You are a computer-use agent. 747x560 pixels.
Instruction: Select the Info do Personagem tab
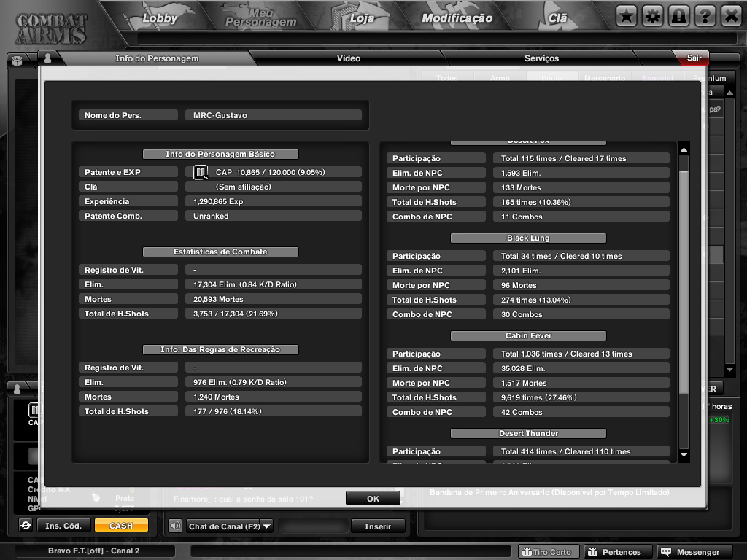click(157, 58)
